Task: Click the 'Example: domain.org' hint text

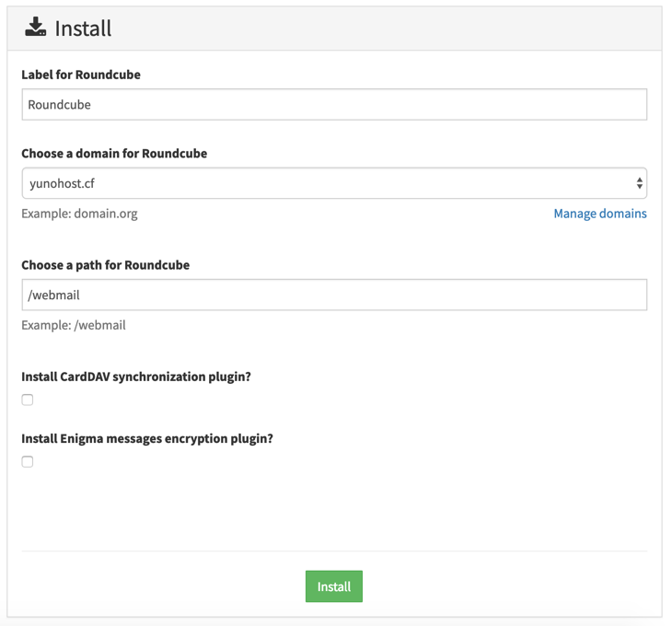Action: [x=79, y=214]
